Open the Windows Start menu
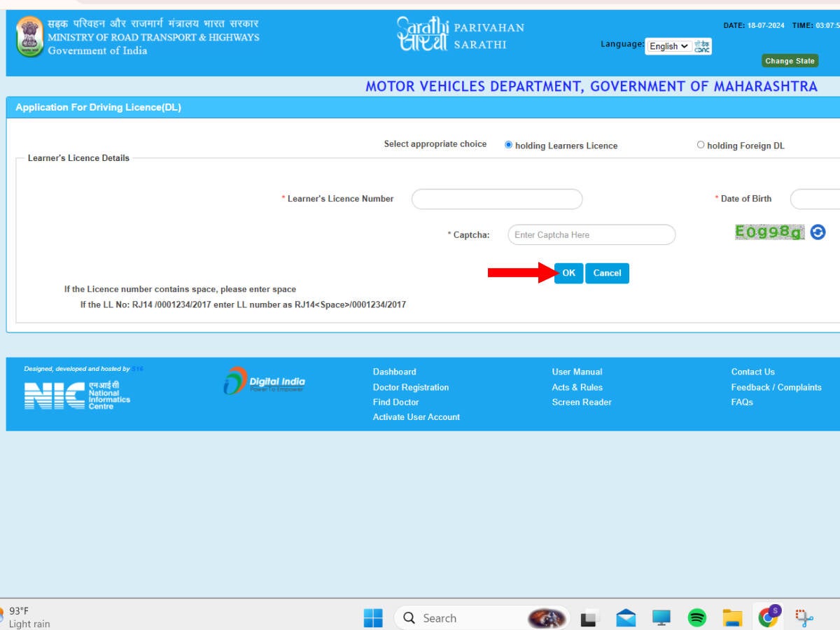The height and width of the screenshot is (630, 840). point(373,617)
